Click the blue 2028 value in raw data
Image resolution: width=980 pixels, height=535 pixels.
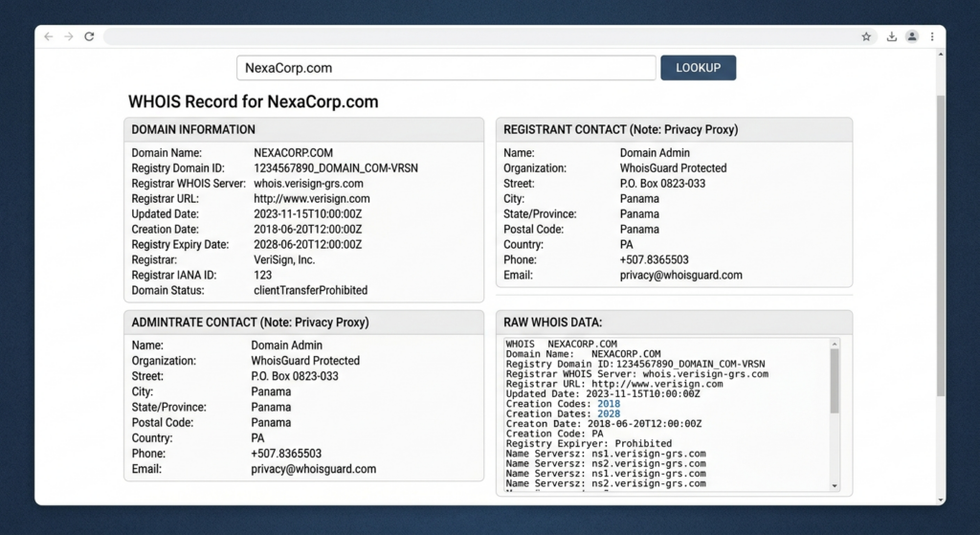pos(609,413)
